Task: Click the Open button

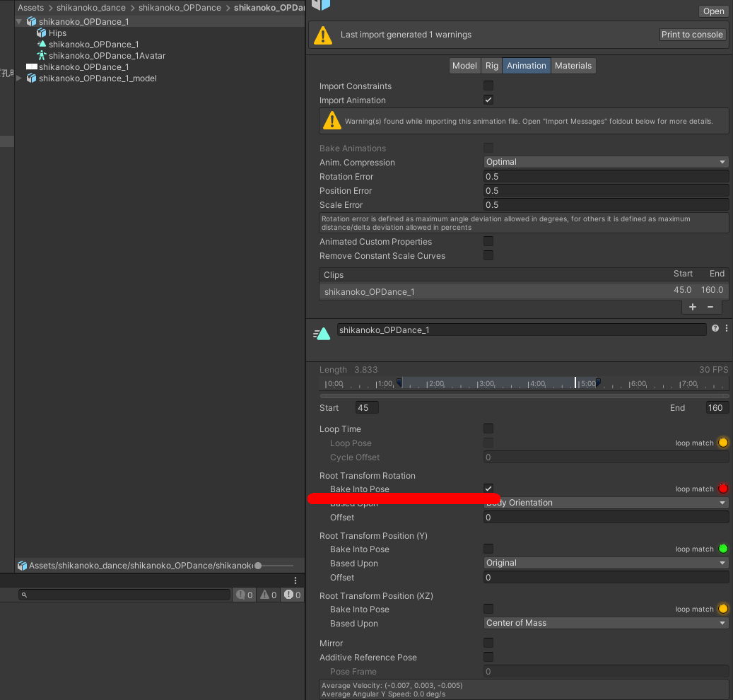Action: click(713, 11)
